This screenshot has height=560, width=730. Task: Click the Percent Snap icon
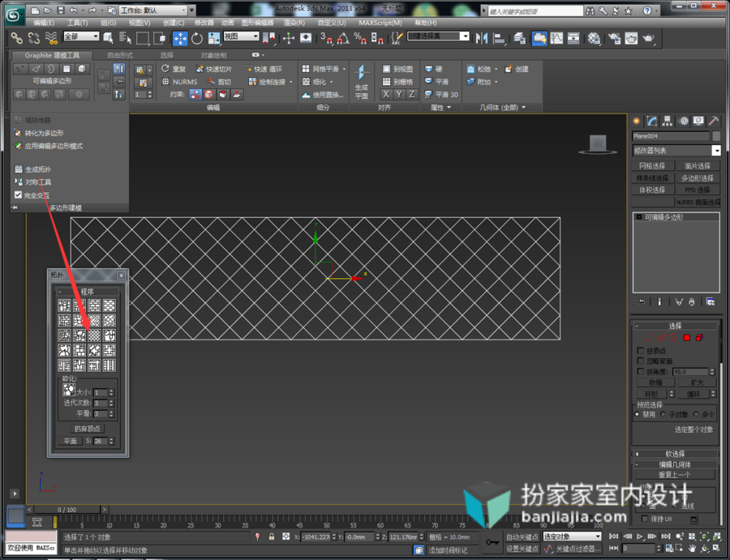(x=360, y=38)
